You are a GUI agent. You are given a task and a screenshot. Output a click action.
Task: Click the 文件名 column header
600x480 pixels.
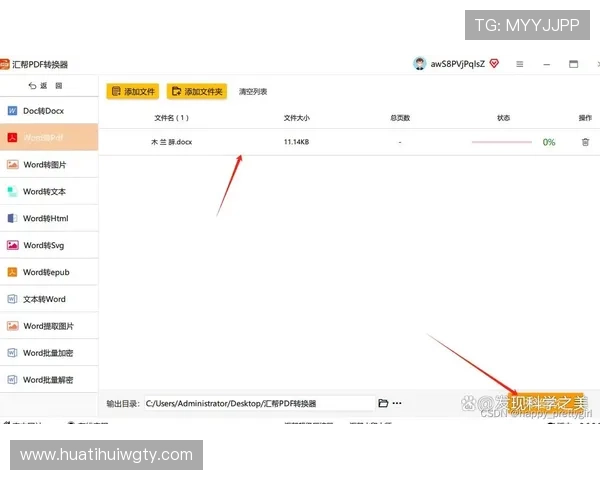(x=171, y=118)
